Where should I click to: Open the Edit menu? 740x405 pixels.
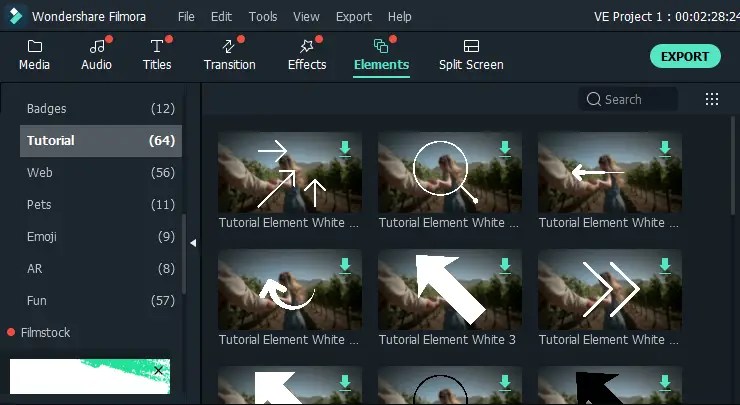(x=221, y=17)
